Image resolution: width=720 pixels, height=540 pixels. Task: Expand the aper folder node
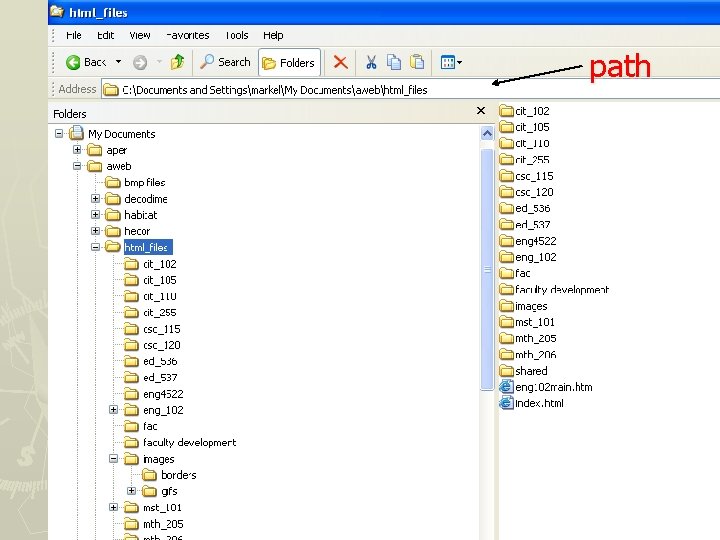click(x=77, y=150)
